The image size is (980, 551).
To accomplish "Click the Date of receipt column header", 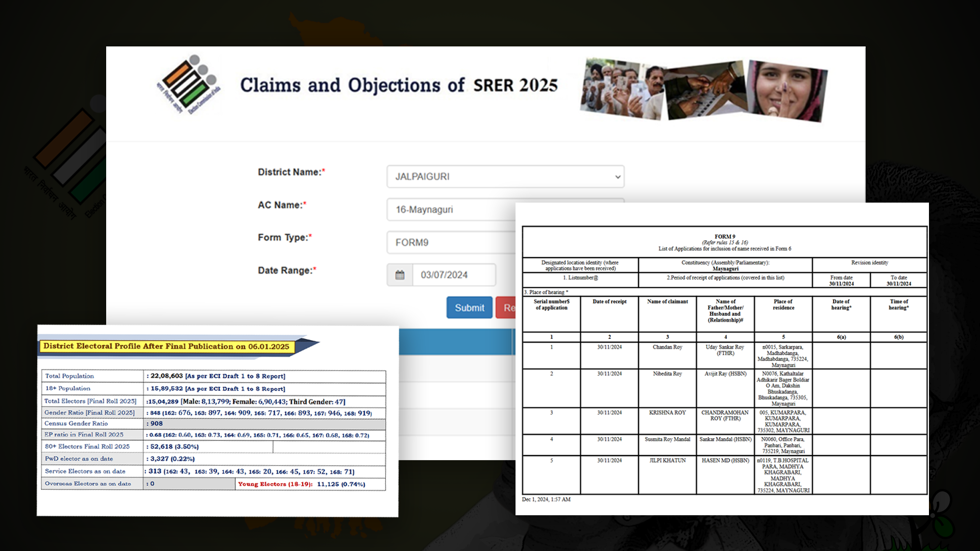I will pos(609,302).
